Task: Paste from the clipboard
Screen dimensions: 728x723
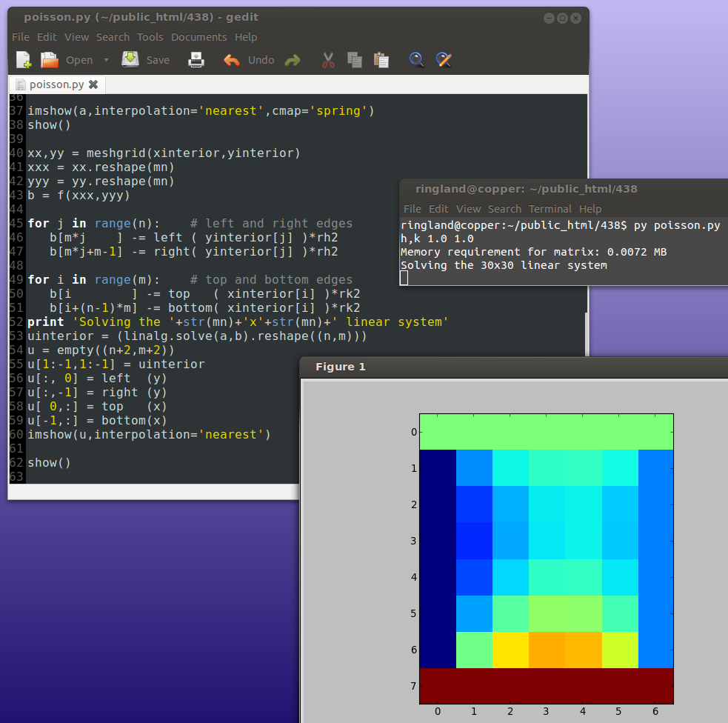Action: click(x=381, y=60)
